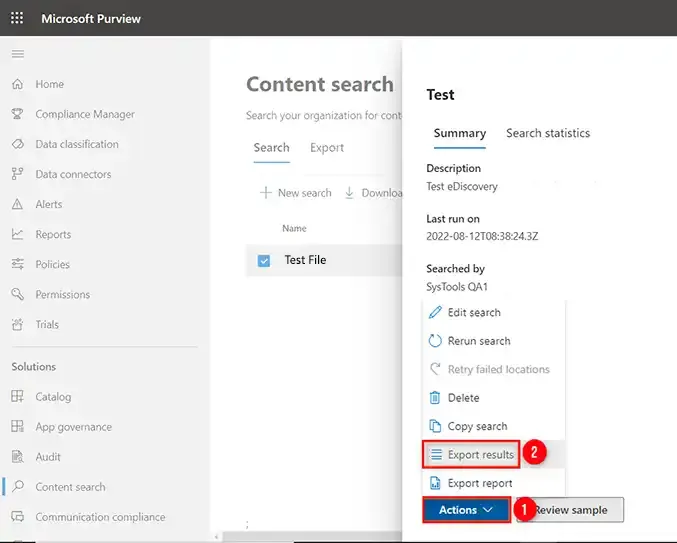Viewport: 677px width, 543px height.
Task: Collapse the navigation hamburger menu
Action: [17, 54]
